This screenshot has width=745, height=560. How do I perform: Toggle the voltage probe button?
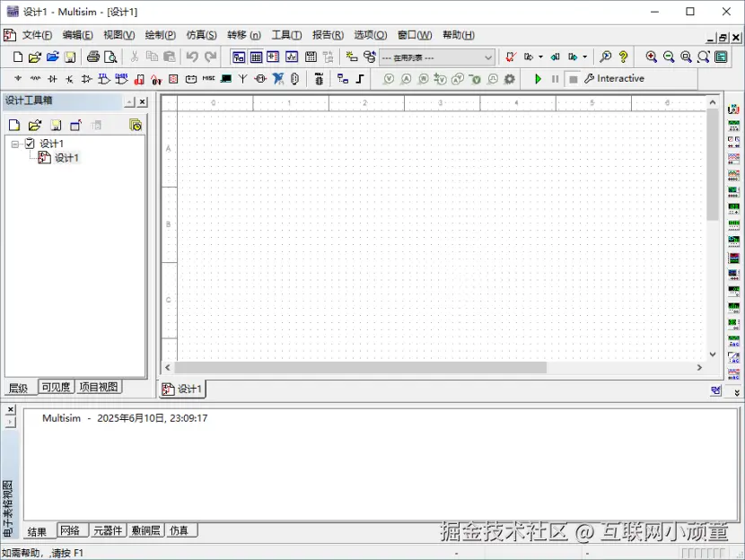[x=389, y=78]
